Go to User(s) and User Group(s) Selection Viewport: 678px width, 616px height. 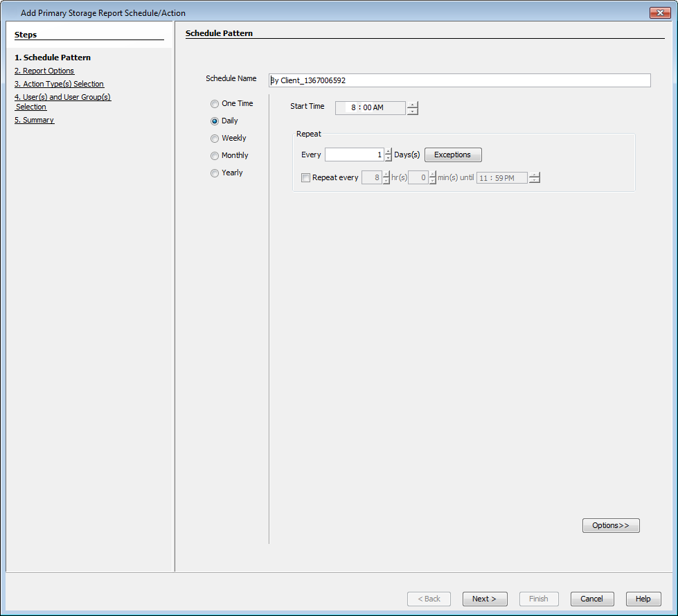(x=62, y=97)
